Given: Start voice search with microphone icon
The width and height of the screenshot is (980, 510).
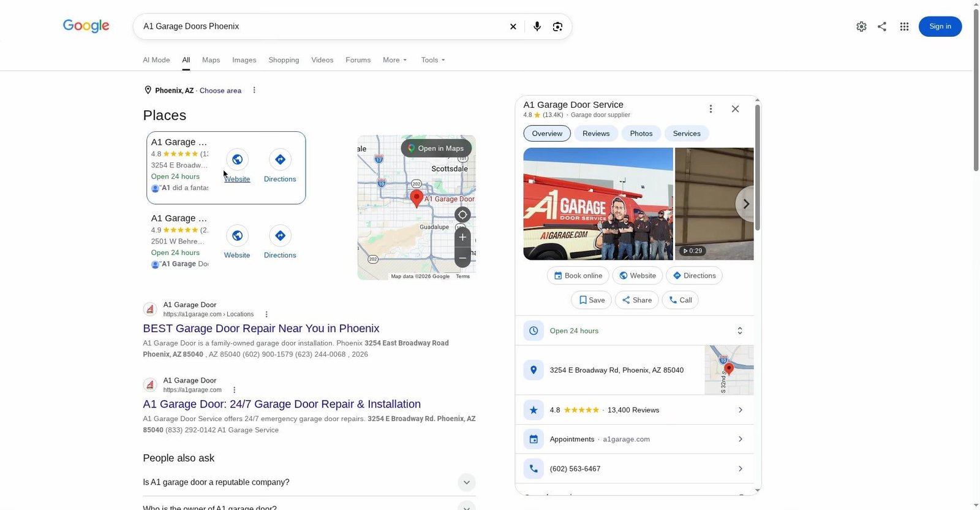Looking at the screenshot, I should tap(537, 26).
